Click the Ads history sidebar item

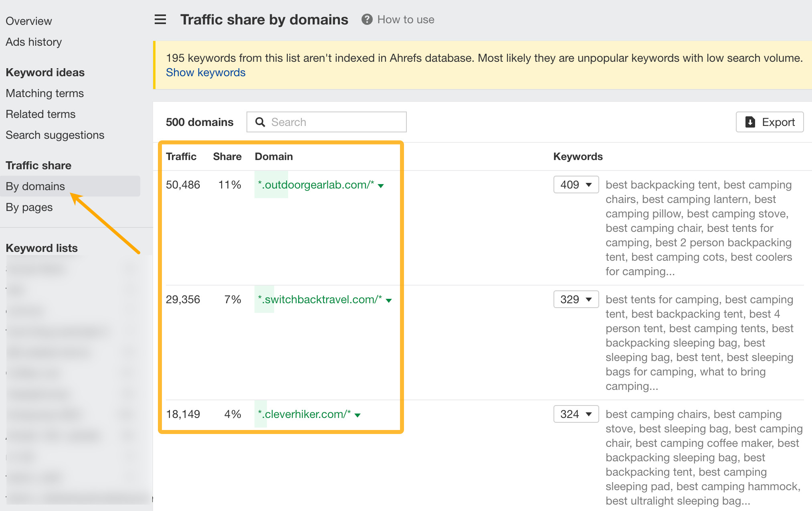[x=34, y=41]
